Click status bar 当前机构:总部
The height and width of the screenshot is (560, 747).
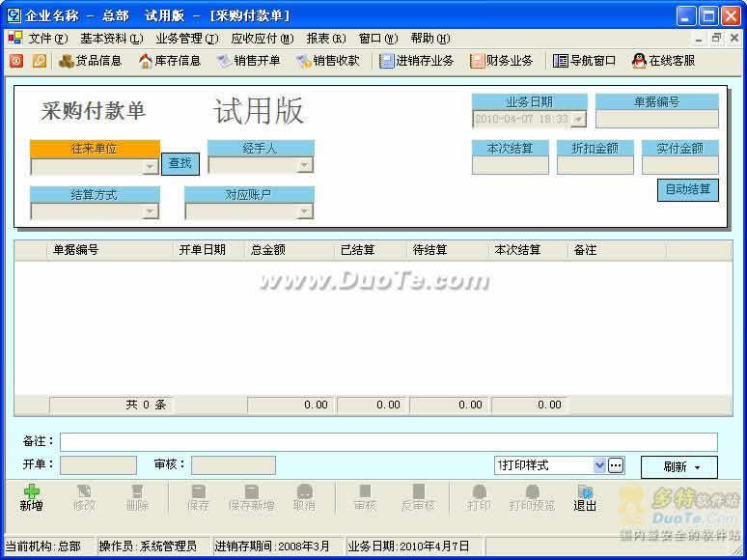point(47,546)
